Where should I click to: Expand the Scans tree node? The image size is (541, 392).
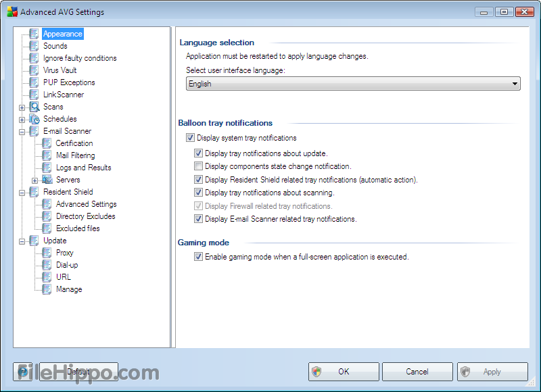22,107
